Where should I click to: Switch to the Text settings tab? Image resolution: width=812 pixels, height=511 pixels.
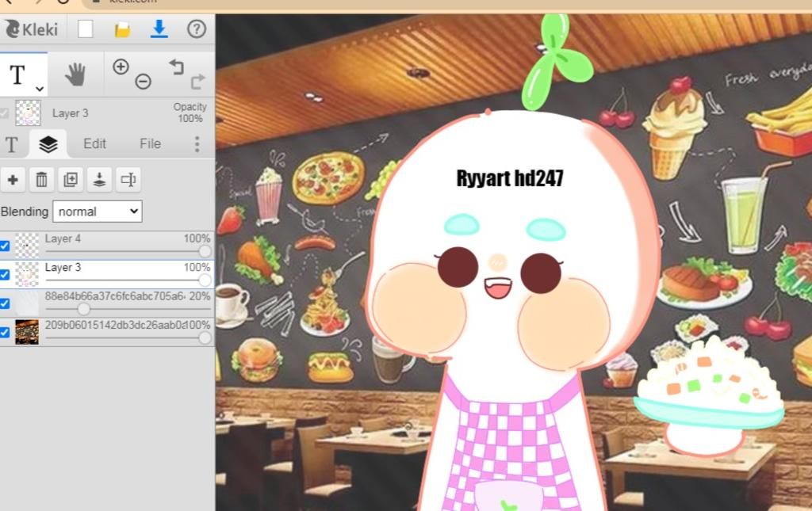point(11,144)
